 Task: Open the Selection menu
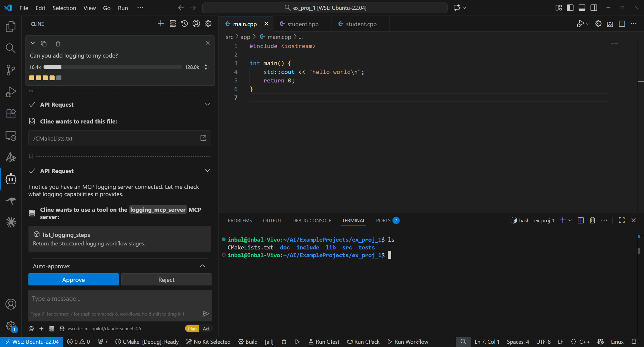pyautogui.click(x=64, y=8)
